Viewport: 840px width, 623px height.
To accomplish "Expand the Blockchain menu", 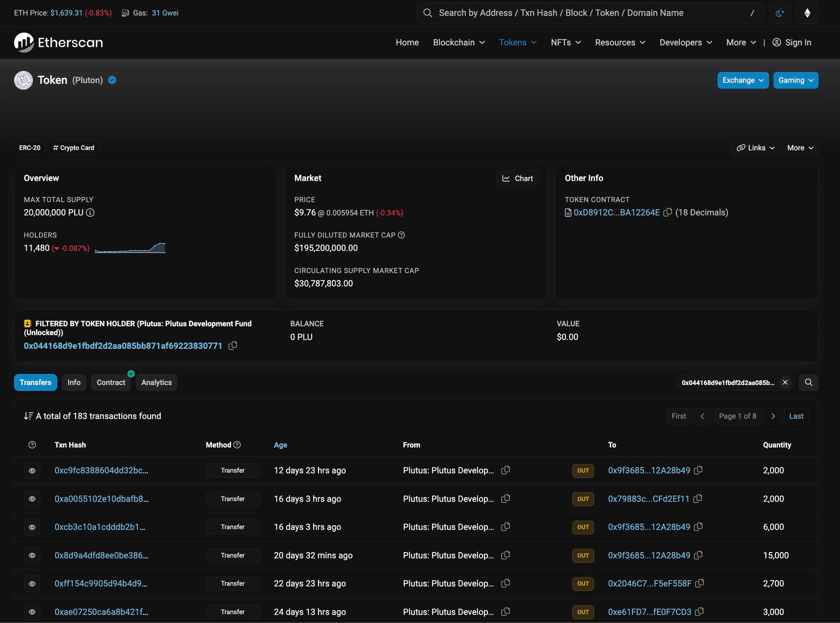I will 459,42.
